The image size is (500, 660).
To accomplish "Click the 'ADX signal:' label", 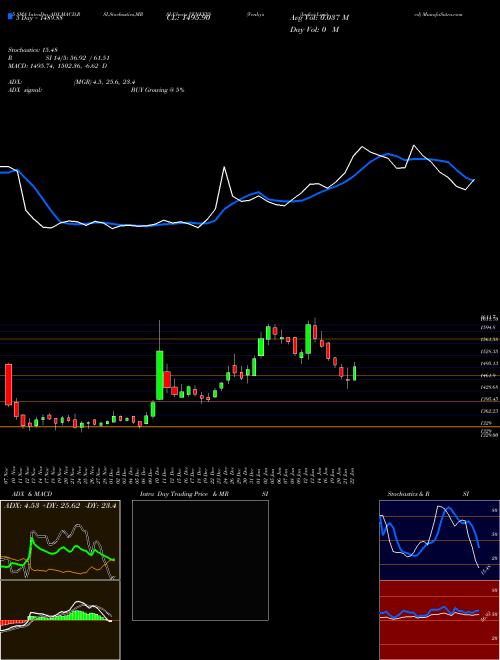I will coord(25,90).
